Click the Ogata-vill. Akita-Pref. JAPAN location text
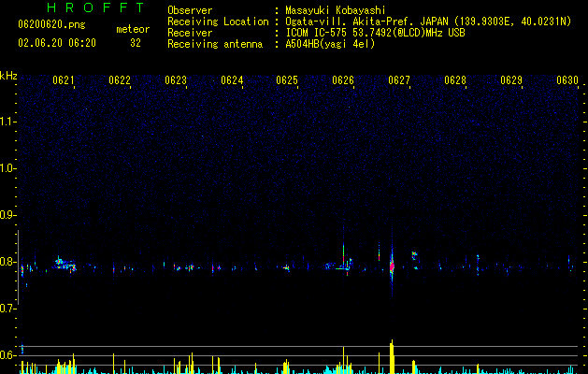The image size is (588, 374). point(428,22)
